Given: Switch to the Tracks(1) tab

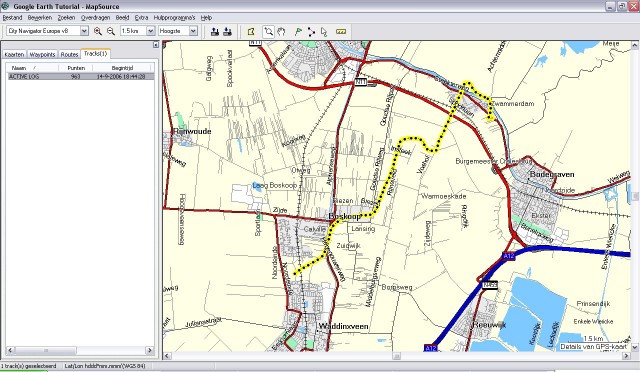Looking at the screenshot, I should pos(96,53).
